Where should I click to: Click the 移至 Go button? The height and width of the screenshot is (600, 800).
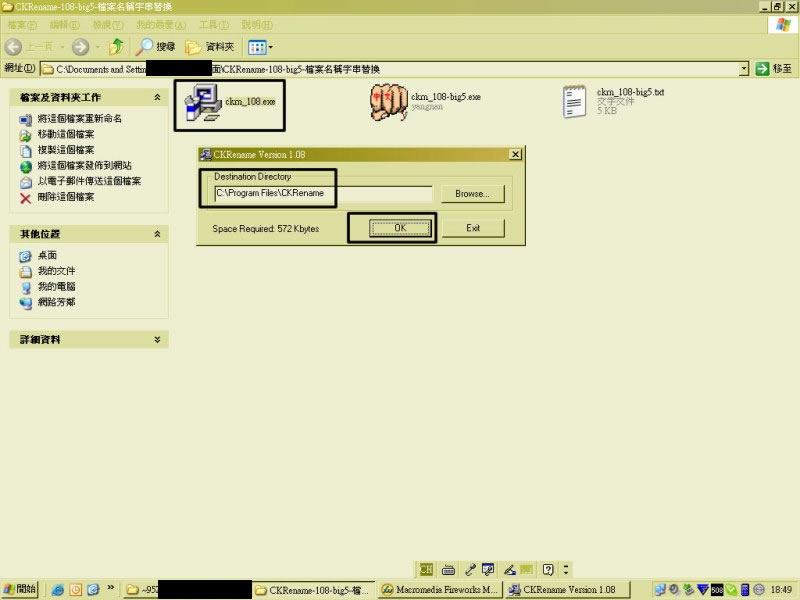pos(773,68)
